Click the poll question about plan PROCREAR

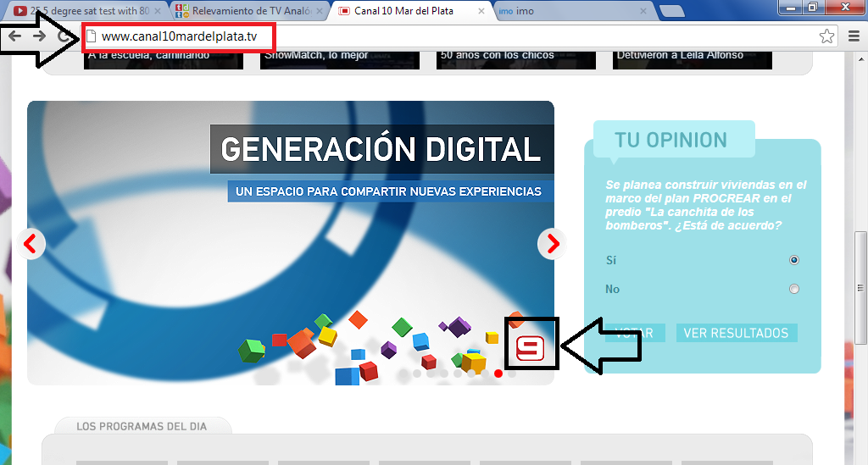[706, 205]
